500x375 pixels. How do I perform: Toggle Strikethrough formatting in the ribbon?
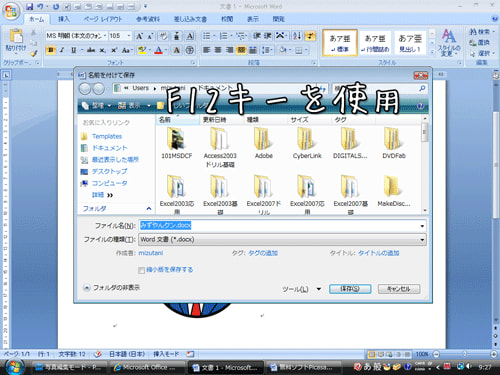91,50
